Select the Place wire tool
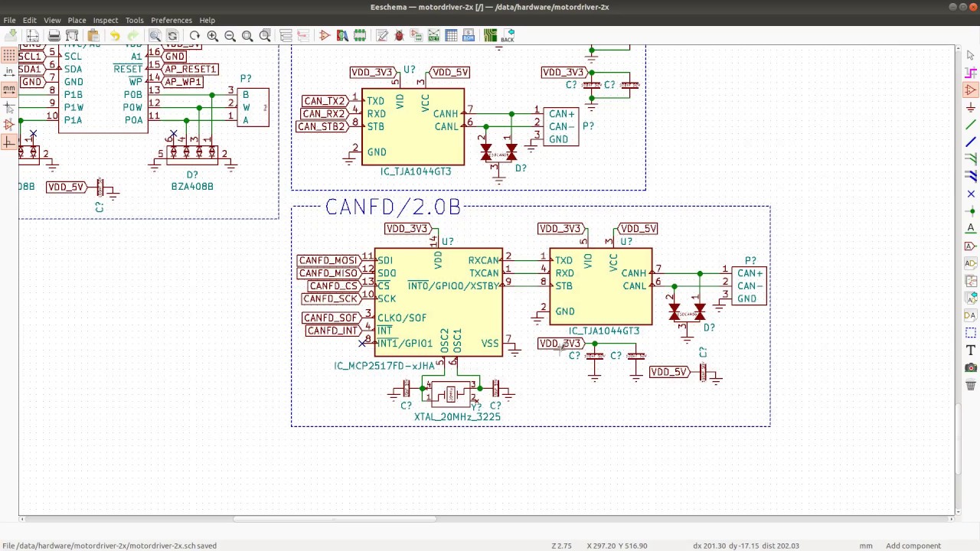Image resolution: width=980 pixels, height=551 pixels. coord(971,125)
